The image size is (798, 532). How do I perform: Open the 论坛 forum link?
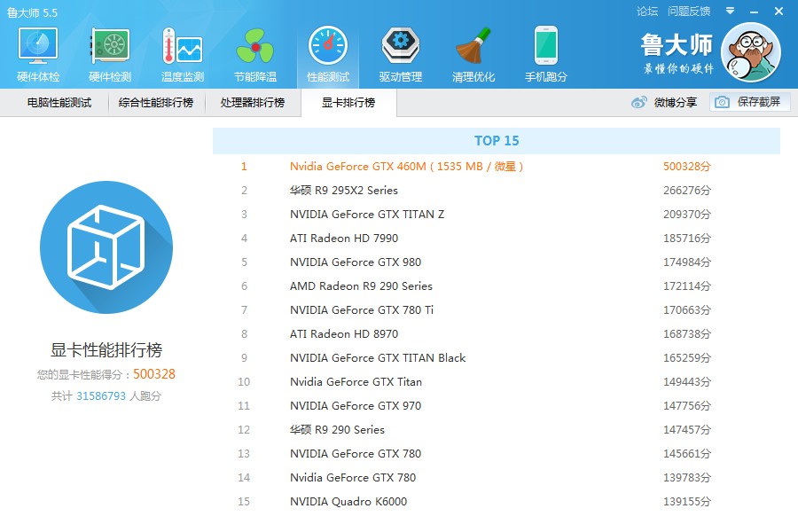647,12
